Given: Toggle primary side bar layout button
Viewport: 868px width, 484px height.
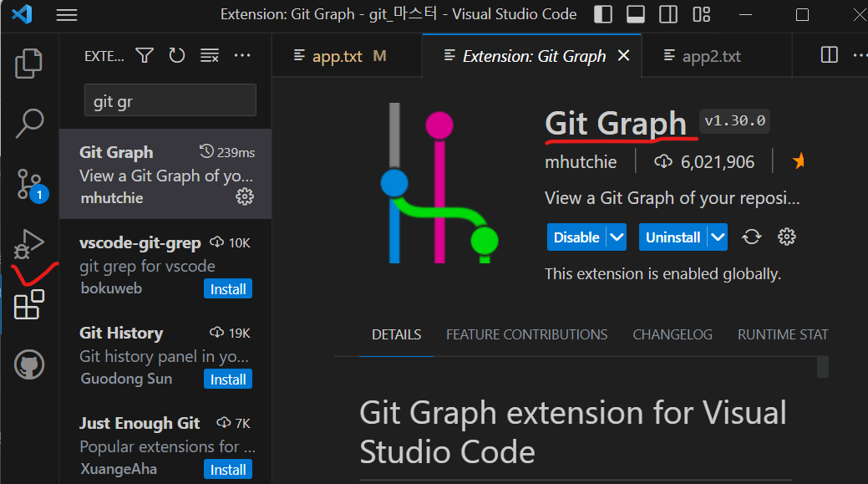Looking at the screenshot, I should tap(603, 14).
